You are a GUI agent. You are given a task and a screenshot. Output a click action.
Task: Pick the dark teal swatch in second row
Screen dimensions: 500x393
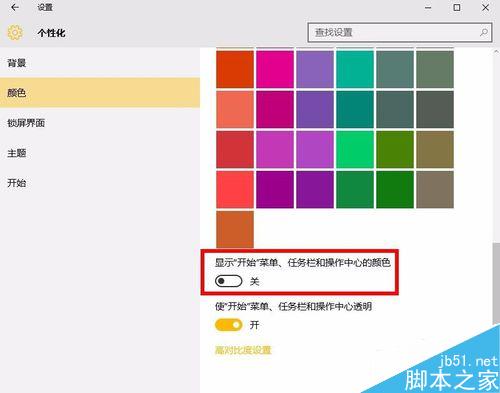coord(355,109)
